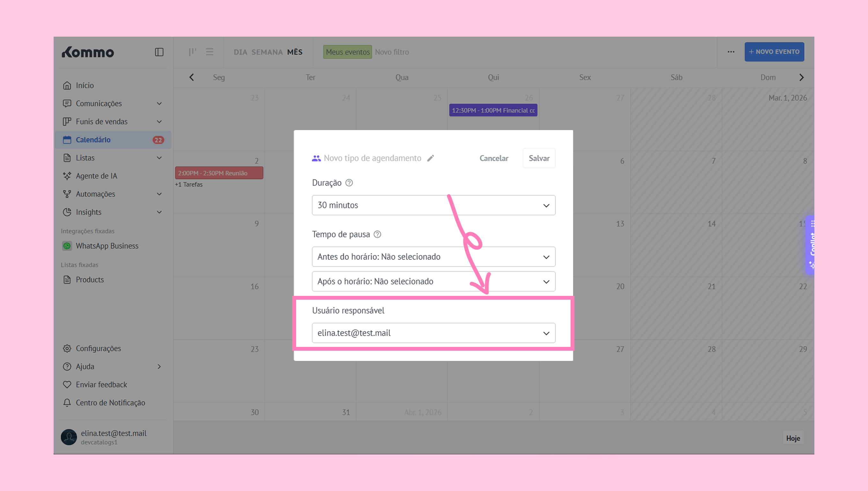
Task: Switch to DIA calendar view
Action: pos(240,52)
